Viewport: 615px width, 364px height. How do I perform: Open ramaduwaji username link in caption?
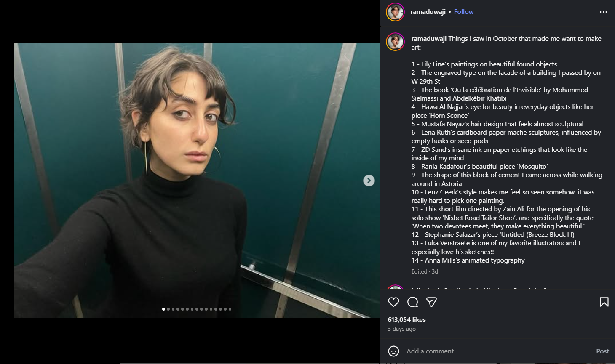[x=429, y=39]
